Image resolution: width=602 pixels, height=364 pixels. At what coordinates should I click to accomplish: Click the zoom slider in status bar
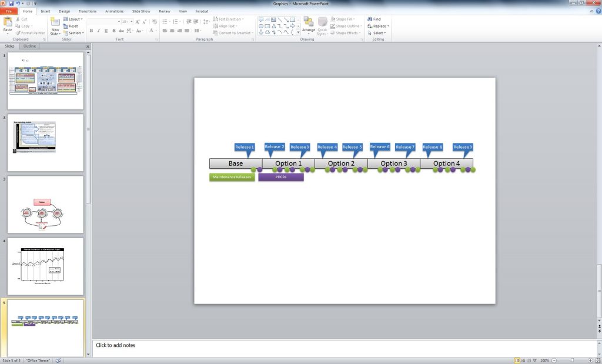tap(572, 360)
